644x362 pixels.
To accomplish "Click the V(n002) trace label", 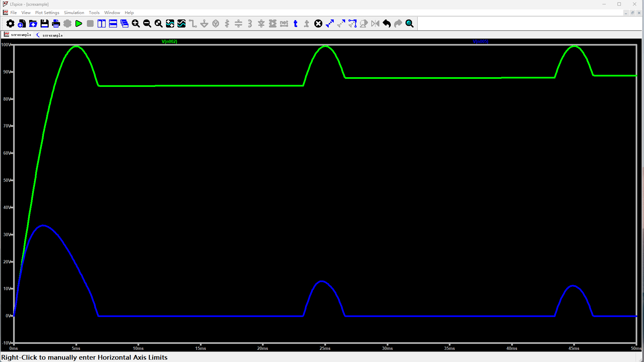I will (x=169, y=41).
